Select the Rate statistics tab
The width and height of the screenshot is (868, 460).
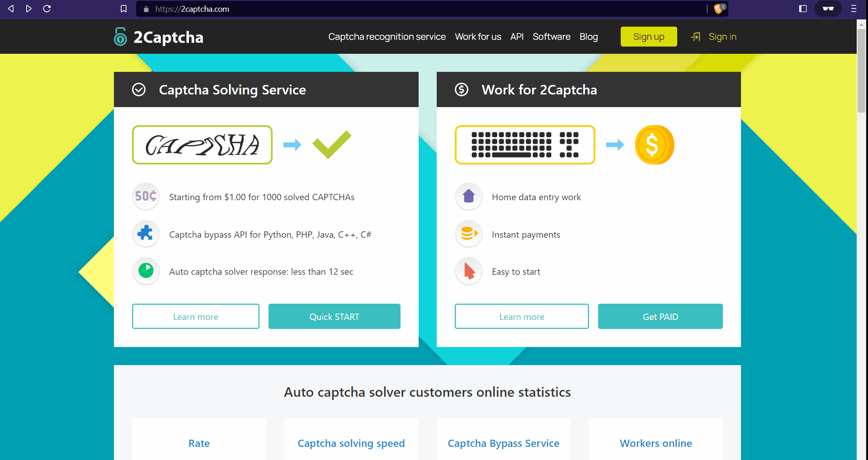coord(199,443)
